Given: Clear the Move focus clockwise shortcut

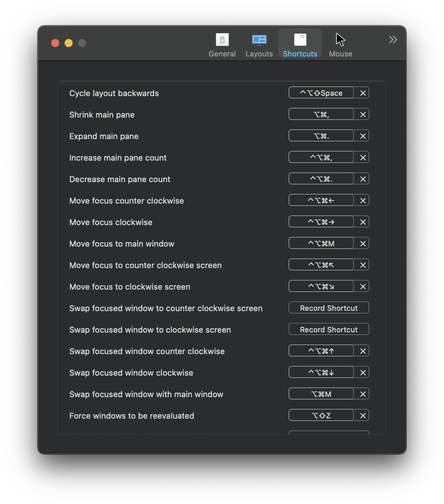Looking at the screenshot, I should pos(363,222).
